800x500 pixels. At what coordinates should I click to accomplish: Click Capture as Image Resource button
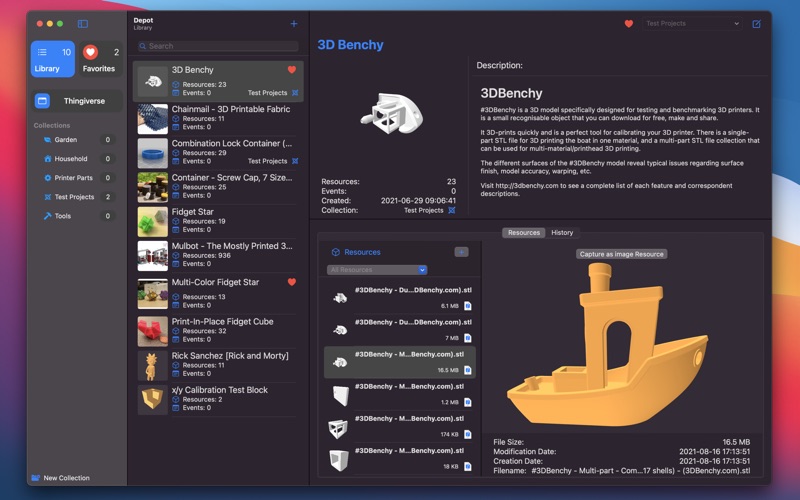(621, 254)
